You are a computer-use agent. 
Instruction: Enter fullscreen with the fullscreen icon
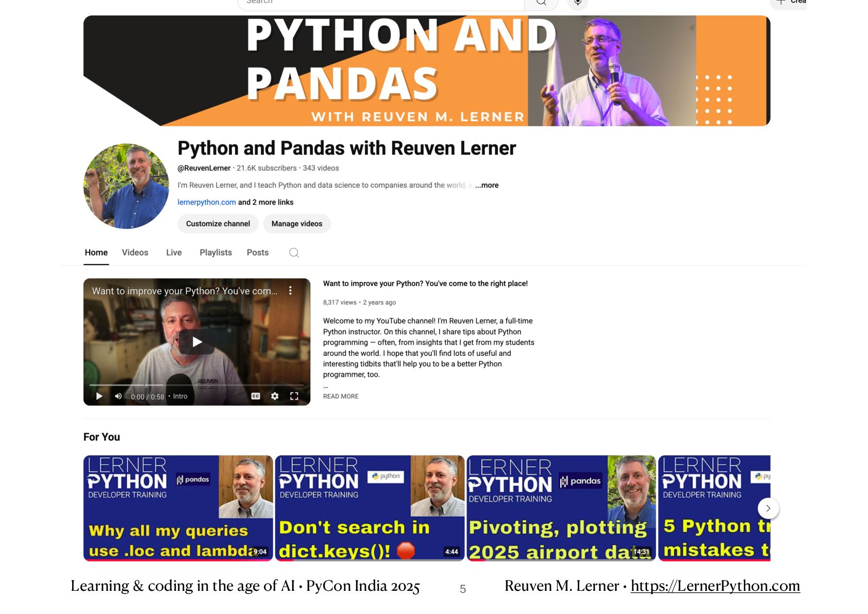(x=294, y=396)
